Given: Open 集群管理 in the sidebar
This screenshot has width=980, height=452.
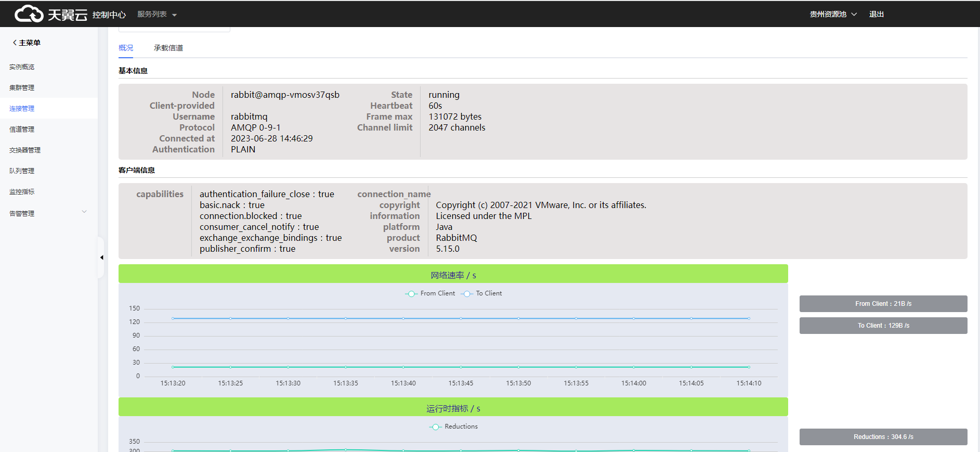Looking at the screenshot, I should tap(22, 88).
